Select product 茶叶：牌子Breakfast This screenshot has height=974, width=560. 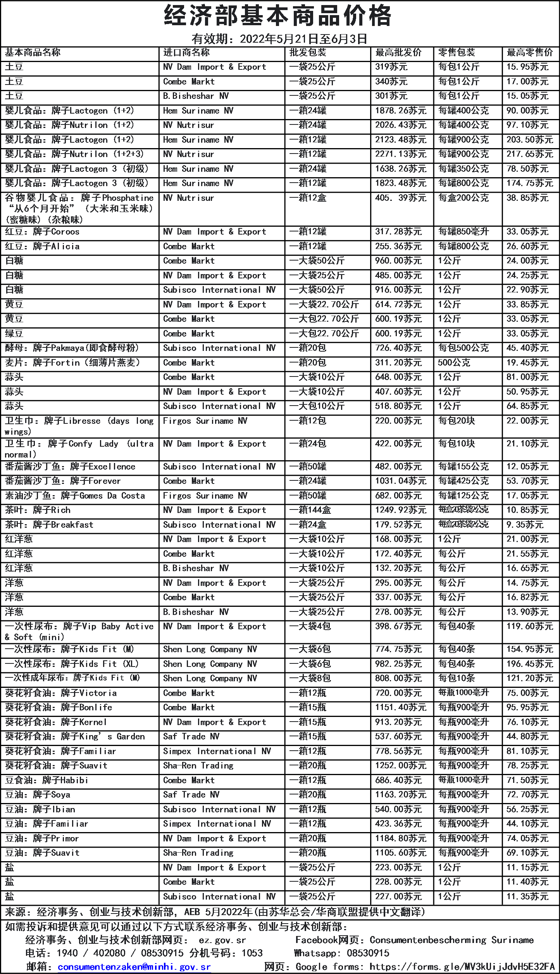tap(49, 525)
